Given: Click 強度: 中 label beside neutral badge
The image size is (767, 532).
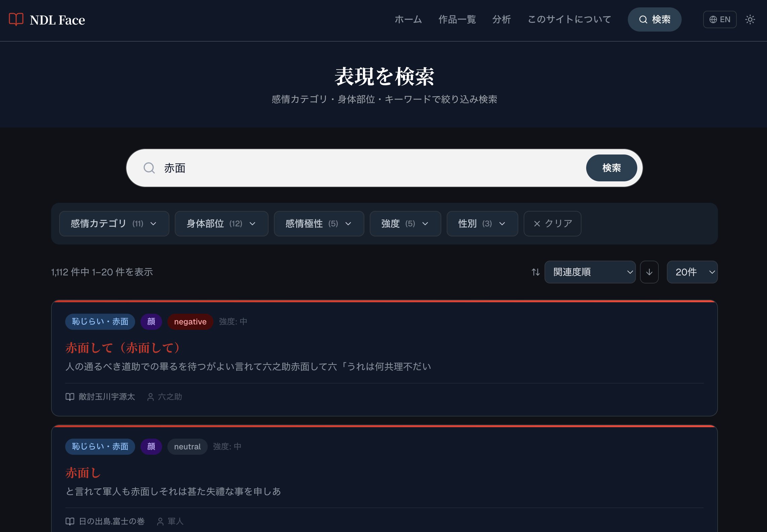Looking at the screenshot, I should (227, 447).
